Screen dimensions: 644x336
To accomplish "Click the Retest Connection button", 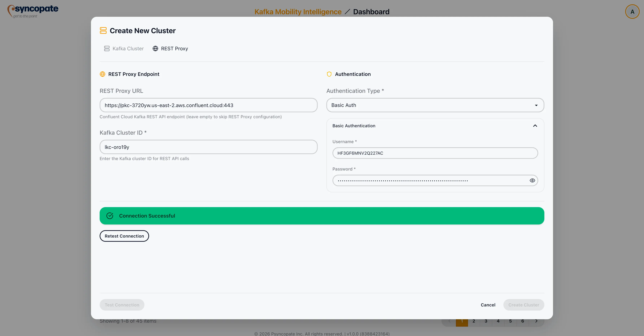I will tap(124, 236).
